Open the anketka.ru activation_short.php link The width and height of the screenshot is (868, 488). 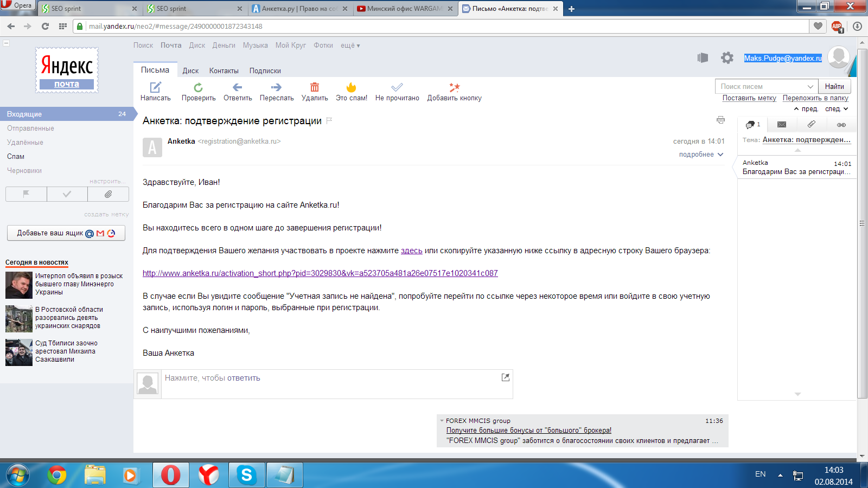[x=320, y=273]
